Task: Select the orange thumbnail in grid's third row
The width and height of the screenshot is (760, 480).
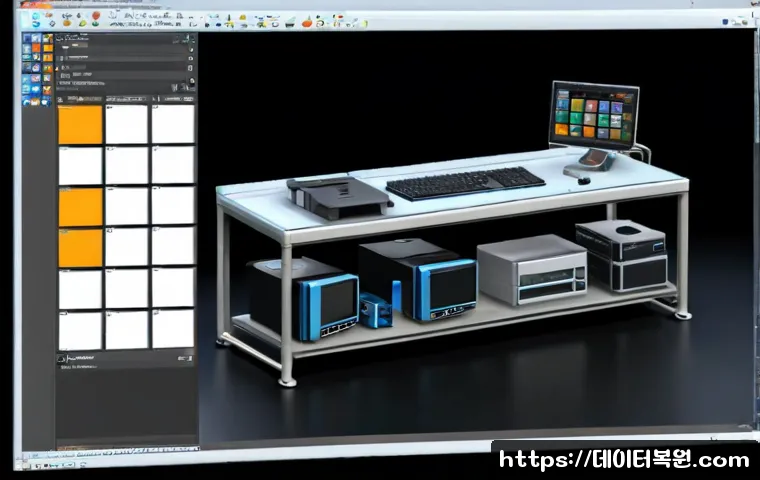Action: 80,207
